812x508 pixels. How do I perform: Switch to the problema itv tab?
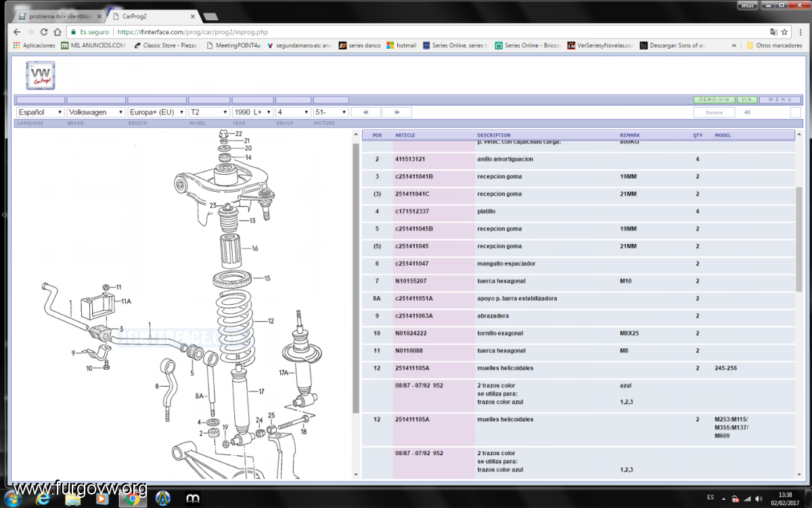pos(60,16)
